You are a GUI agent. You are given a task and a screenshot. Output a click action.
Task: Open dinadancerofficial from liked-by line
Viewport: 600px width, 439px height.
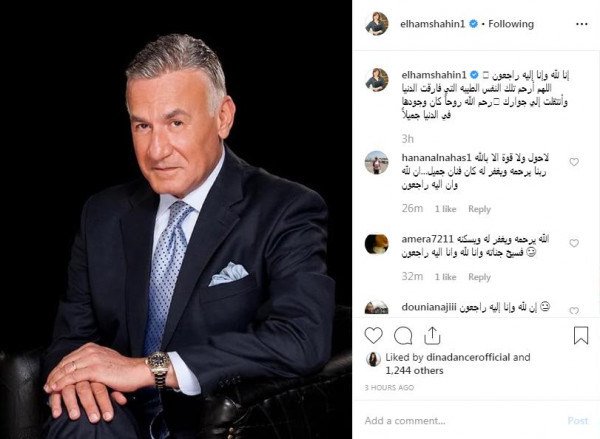pyautogui.click(x=468, y=357)
